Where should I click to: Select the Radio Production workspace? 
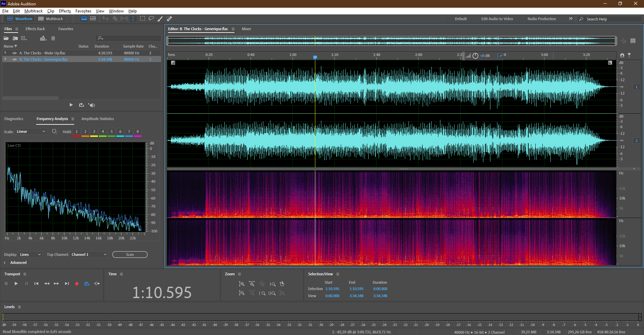point(542,19)
